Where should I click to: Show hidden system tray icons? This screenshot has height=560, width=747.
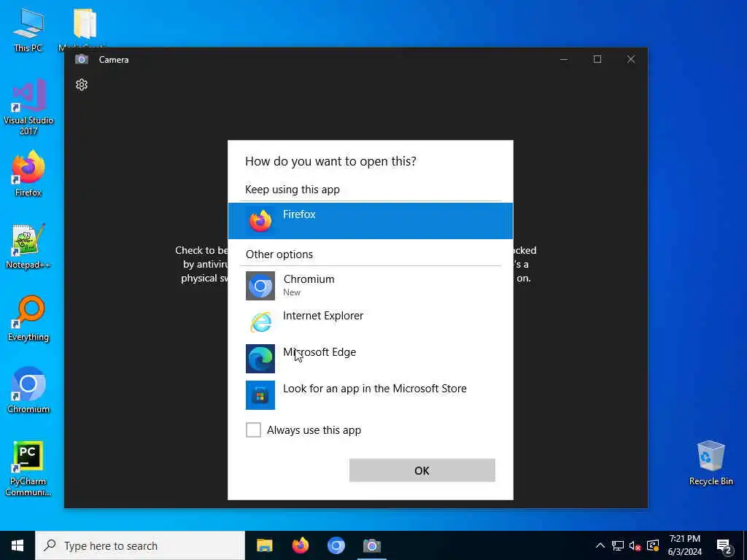[600, 545]
